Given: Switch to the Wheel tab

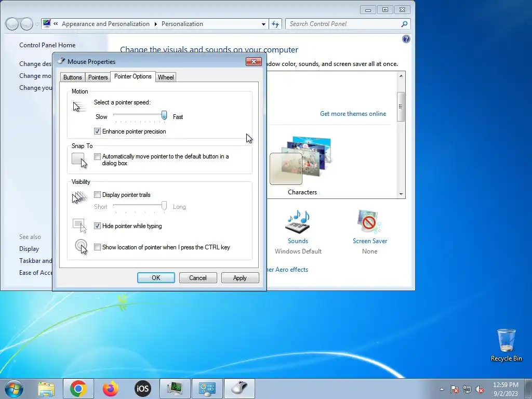Looking at the screenshot, I should coord(166,77).
